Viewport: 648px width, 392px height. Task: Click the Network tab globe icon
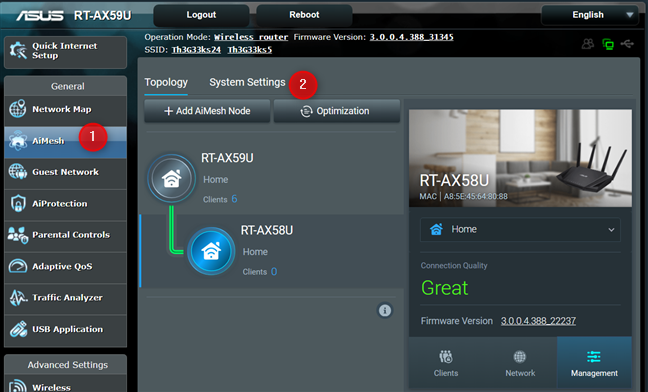(520, 356)
